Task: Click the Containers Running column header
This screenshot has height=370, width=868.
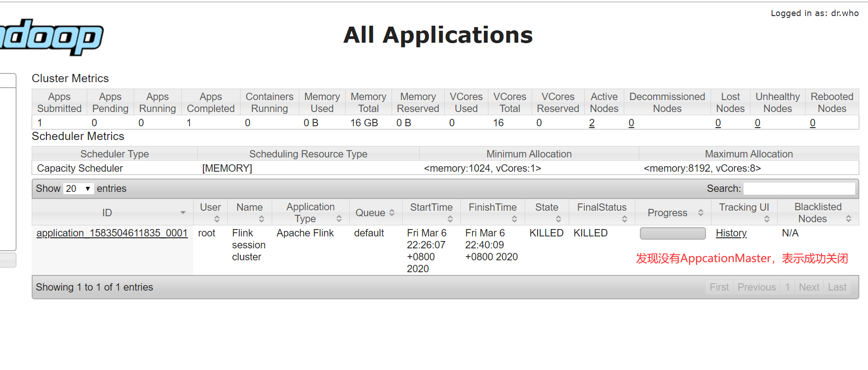Action: (269, 102)
